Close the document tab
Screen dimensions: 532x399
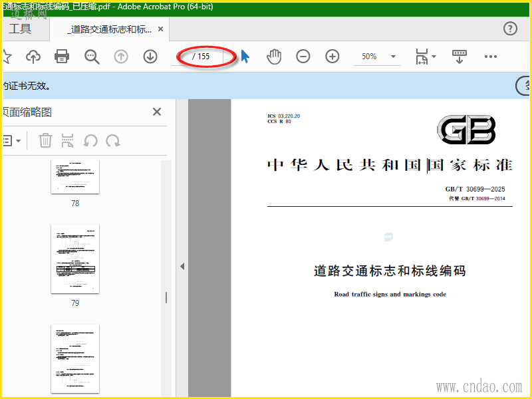(160, 29)
